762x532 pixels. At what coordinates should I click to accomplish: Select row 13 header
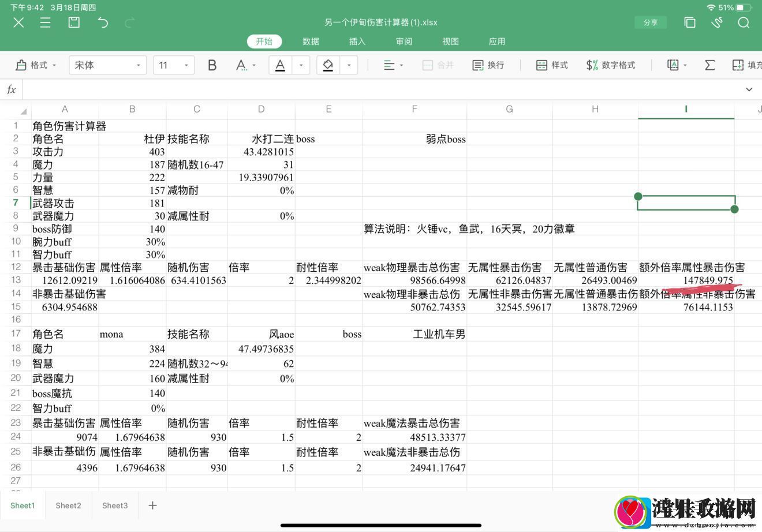(x=16, y=280)
